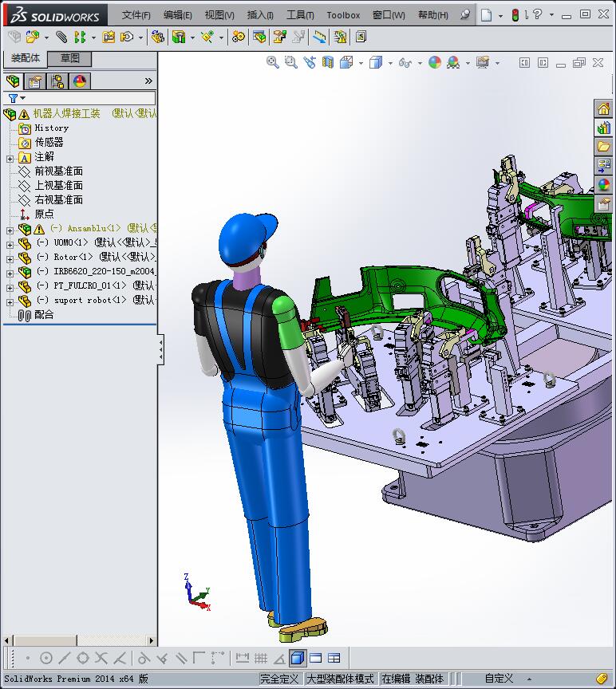Open the 工具(T) menu
The height and width of the screenshot is (689, 616).
300,15
